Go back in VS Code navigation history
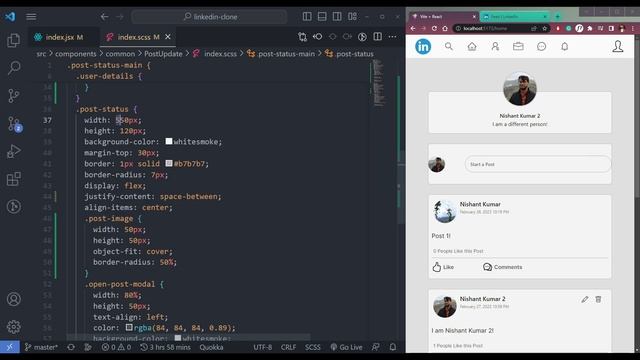 (104, 17)
